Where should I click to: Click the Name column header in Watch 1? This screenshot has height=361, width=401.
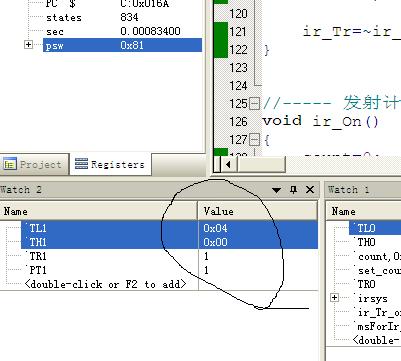pyautogui.click(x=363, y=211)
